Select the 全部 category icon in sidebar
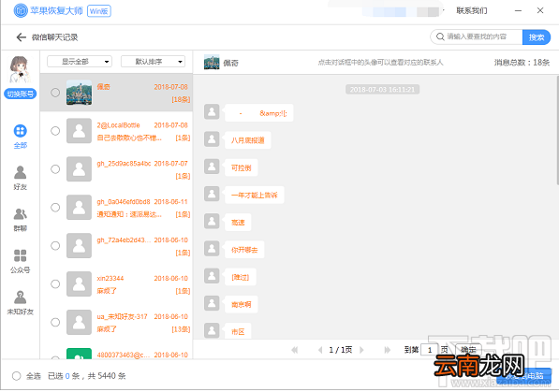This screenshot has width=559, height=392. (x=21, y=131)
